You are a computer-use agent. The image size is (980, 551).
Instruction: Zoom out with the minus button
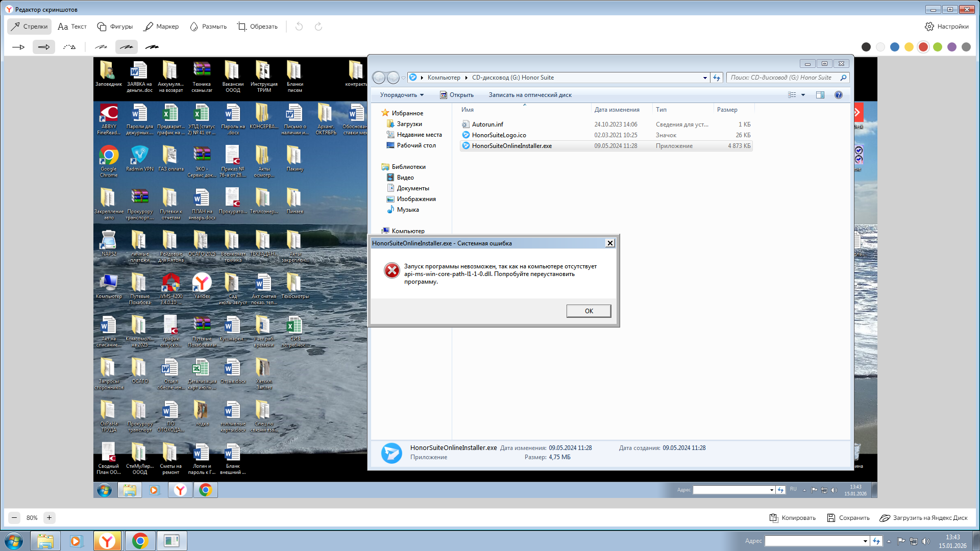click(14, 517)
